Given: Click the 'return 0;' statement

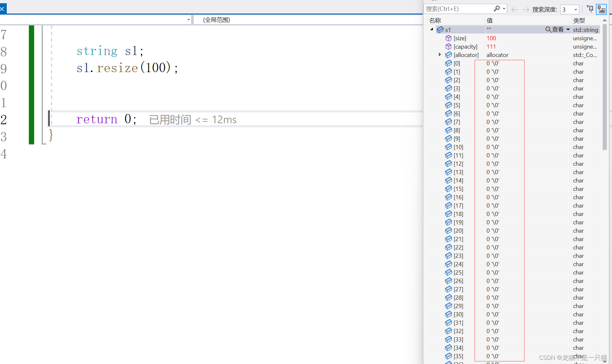Looking at the screenshot, I should click(x=106, y=119).
